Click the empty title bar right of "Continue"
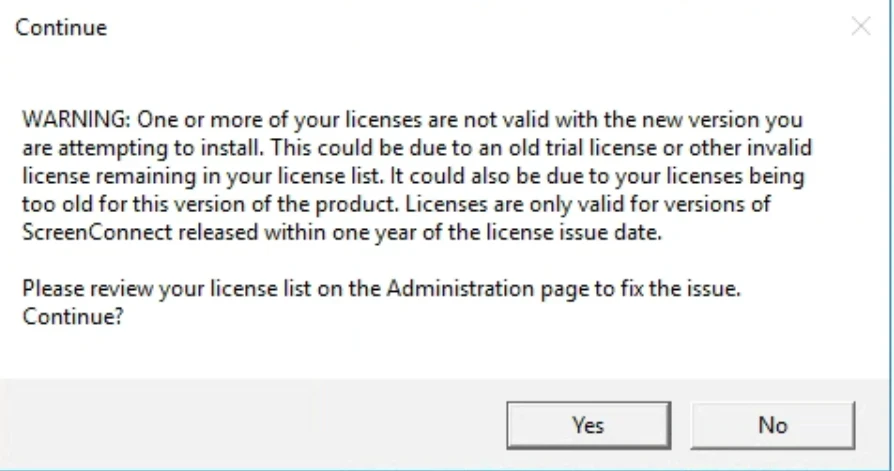Viewport: 894px width, 471px height. tap(450, 28)
